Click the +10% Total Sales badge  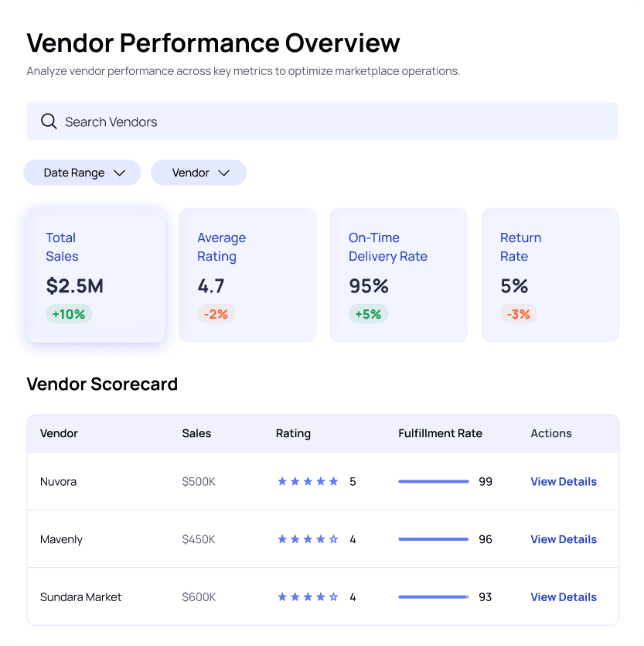(x=69, y=313)
